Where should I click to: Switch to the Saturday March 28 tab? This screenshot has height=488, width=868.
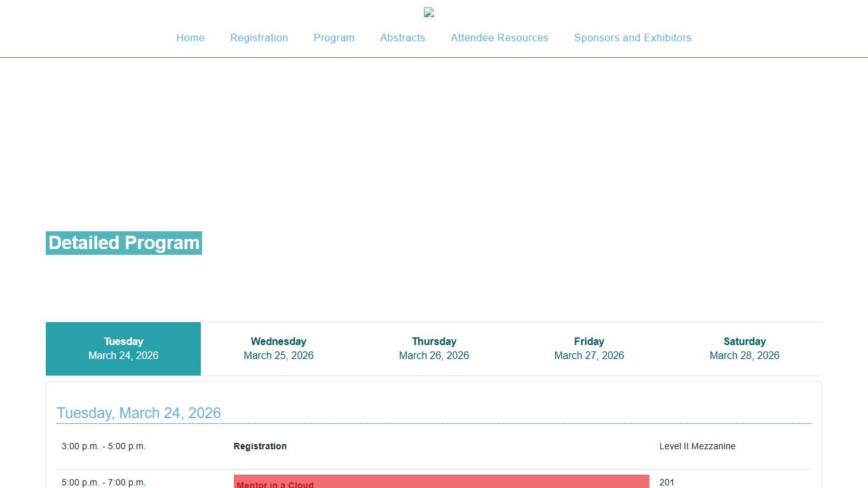click(745, 348)
